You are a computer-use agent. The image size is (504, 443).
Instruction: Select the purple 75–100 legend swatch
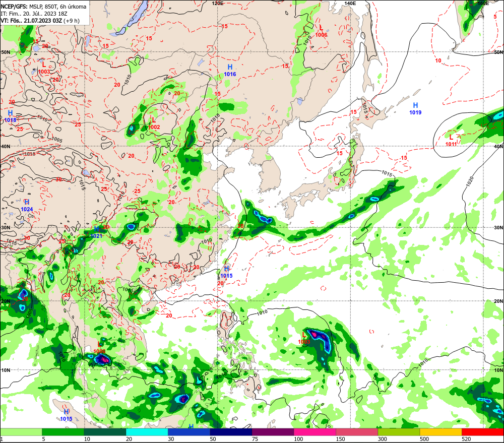(x=273, y=432)
